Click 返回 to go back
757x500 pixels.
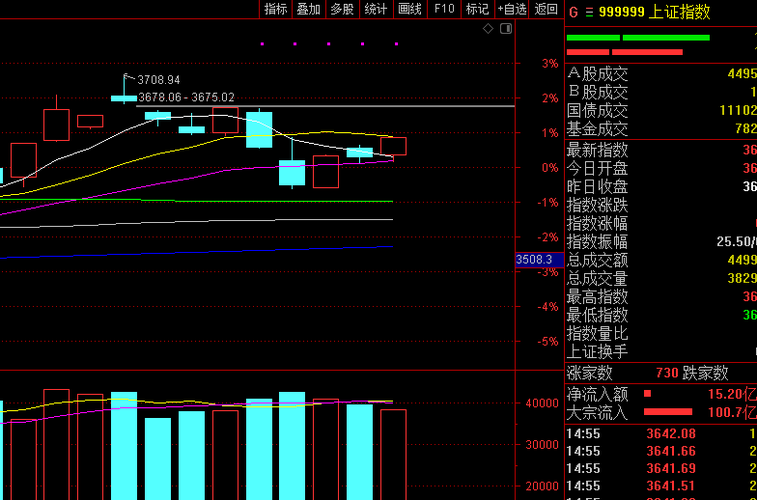[547, 9]
